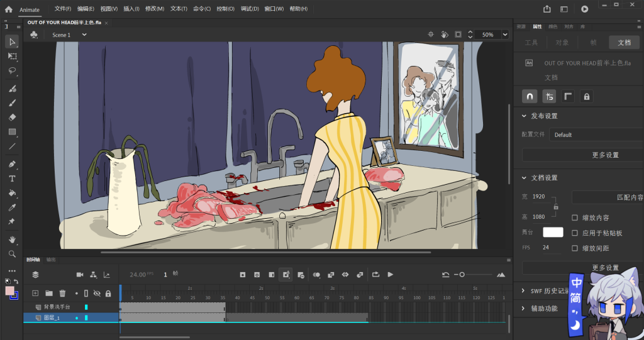644x340 pixels.
Task: Select the Asset Warp pin tool
Action: [x=12, y=222]
